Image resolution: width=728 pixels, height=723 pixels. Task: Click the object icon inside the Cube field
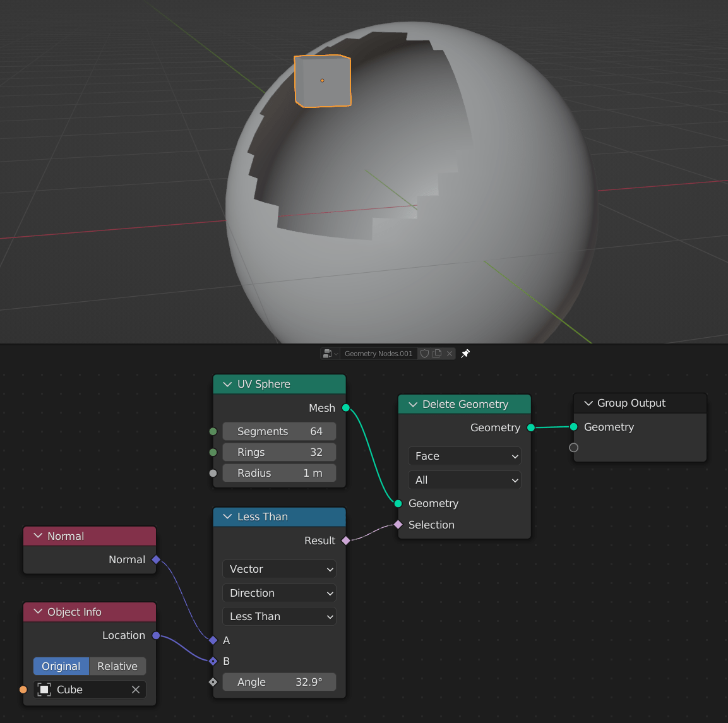(44, 690)
